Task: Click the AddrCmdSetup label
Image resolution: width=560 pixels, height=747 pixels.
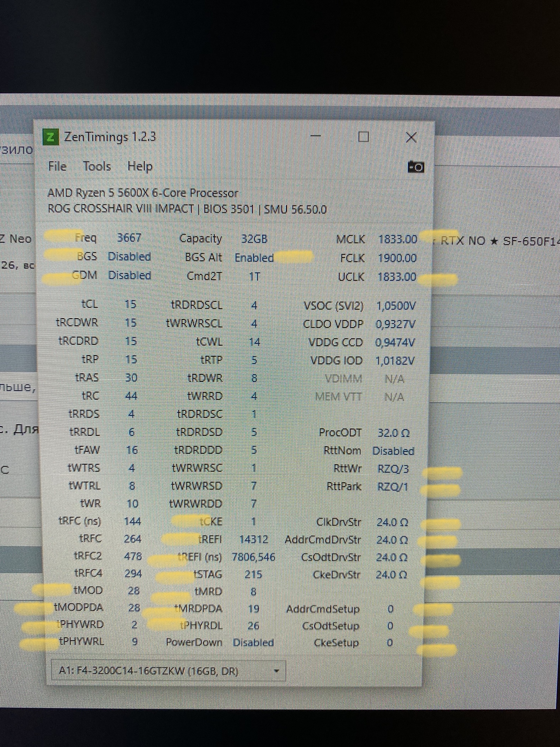Action: point(323,609)
